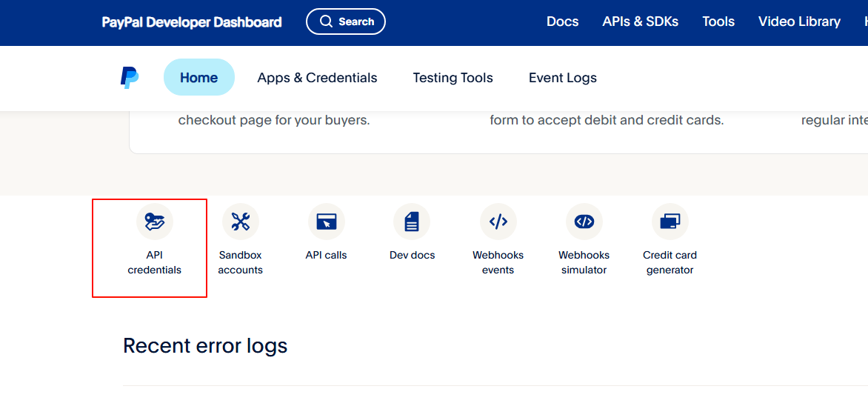This screenshot has width=868, height=409.
Task: Click 'form to accept debit and credit cards.' text
Action: point(607,120)
